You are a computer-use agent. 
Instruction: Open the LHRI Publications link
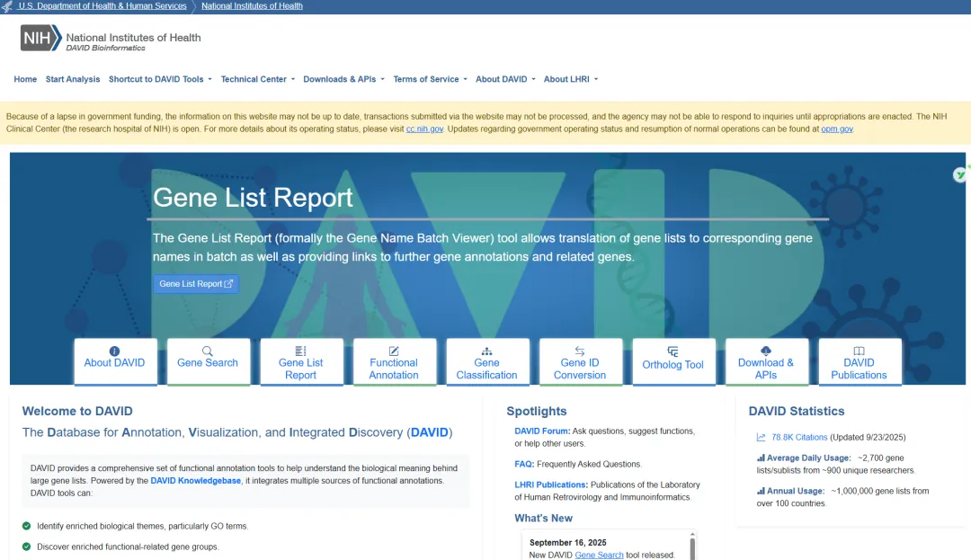pyautogui.click(x=551, y=485)
